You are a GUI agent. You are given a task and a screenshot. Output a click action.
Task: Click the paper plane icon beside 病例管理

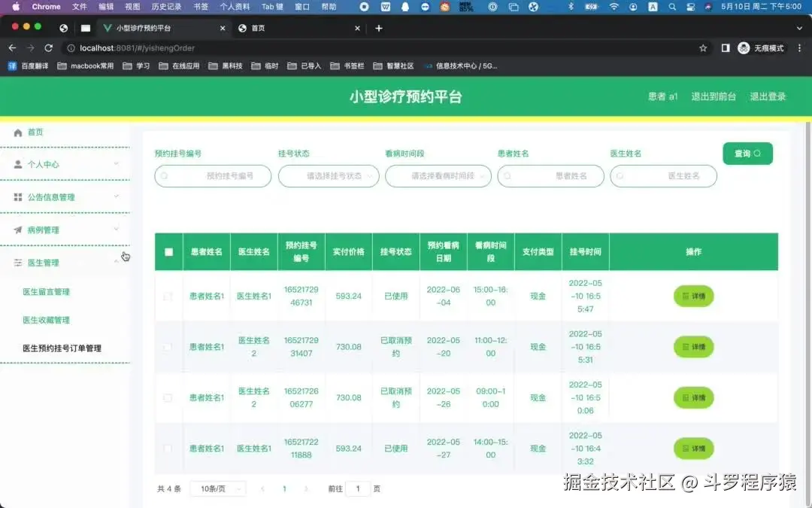pos(17,230)
